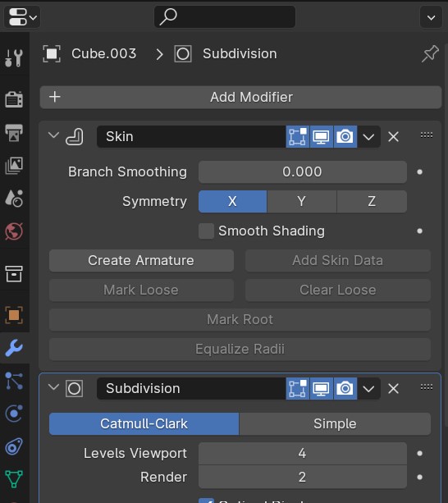
Task: Click the Create Armature button
Action: pos(141,260)
